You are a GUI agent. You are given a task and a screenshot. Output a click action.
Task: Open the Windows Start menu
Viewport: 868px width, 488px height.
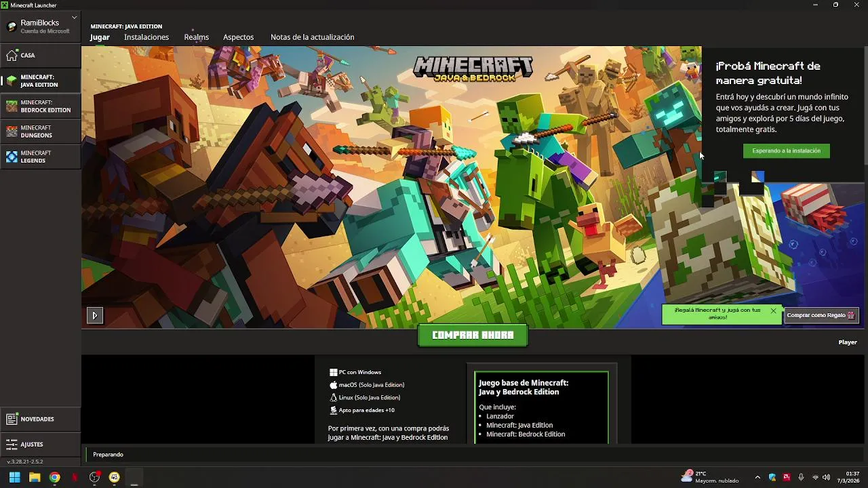click(14, 477)
